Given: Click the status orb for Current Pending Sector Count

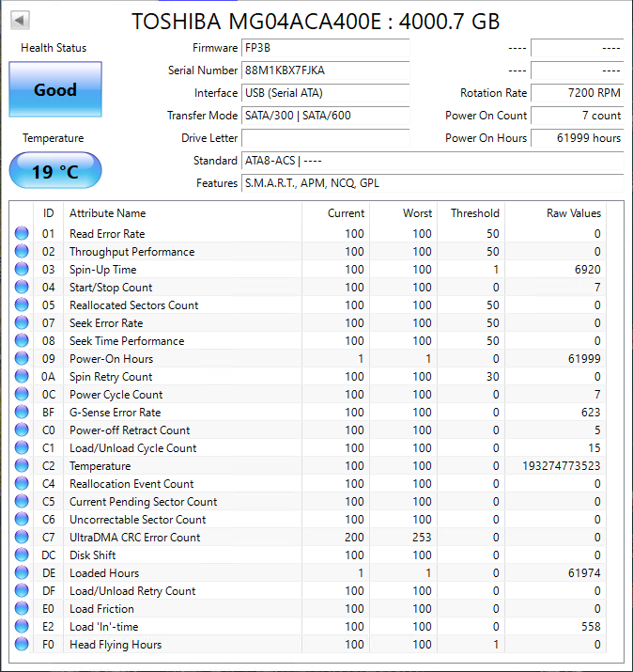Looking at the screenshot, I should 22,502.
